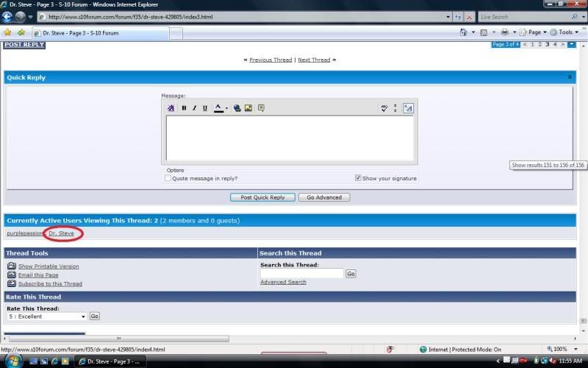Apply Underline formatting in editor
This screenshot has width=588, height=368.
click(x=205, y=108)
